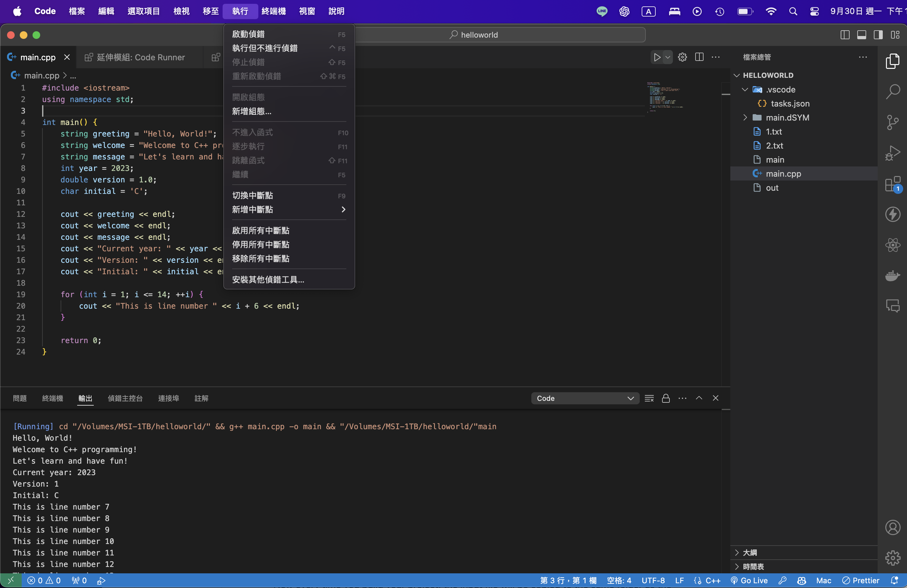Switch to the Debug Console panel tab
This screenshot has width=907, height=588.
[x=125, y=398]
